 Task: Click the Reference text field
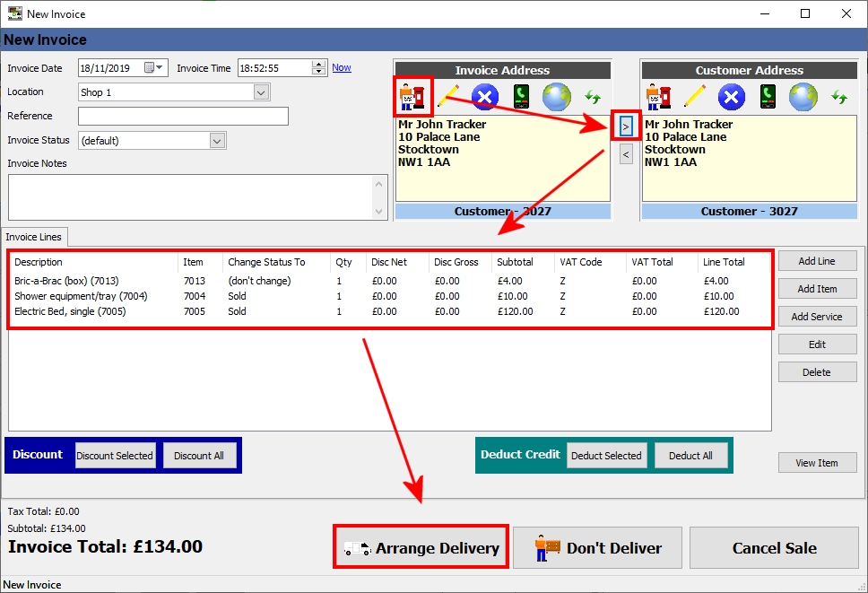point(183,117)
